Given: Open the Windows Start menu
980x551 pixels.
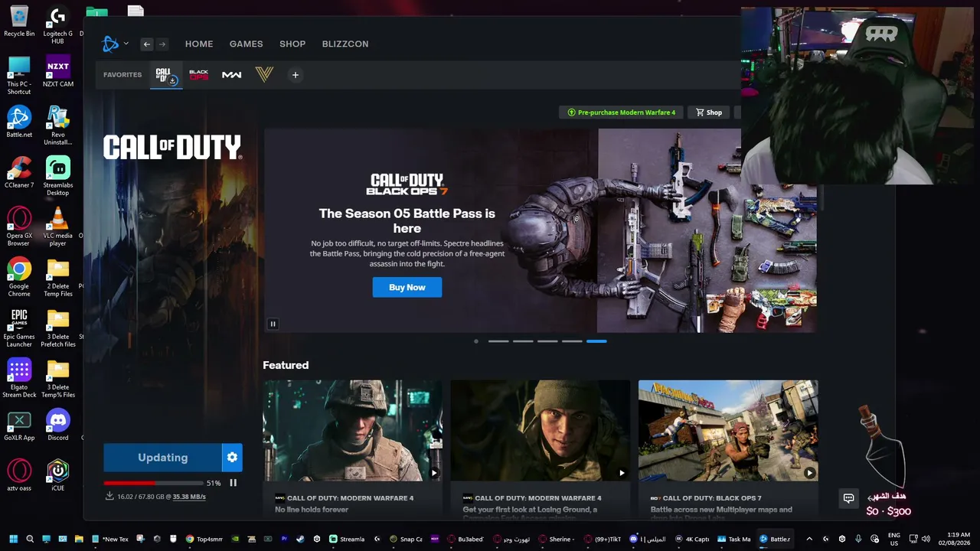Looking at the screenshot, I should click(x=13, y=539).
